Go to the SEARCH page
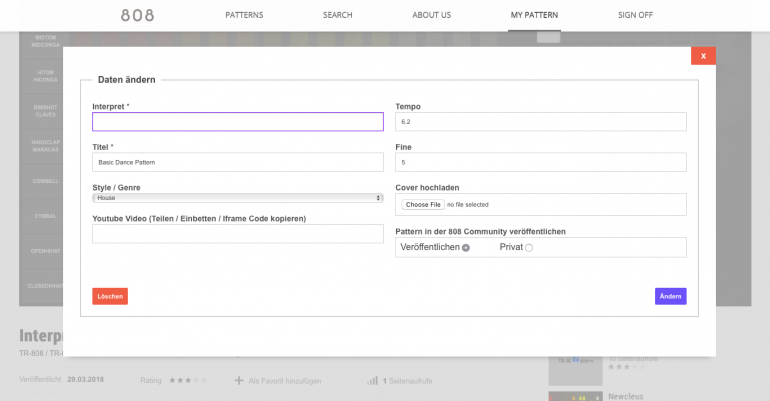This screenshot has height=401, width=770. point(337,15)
